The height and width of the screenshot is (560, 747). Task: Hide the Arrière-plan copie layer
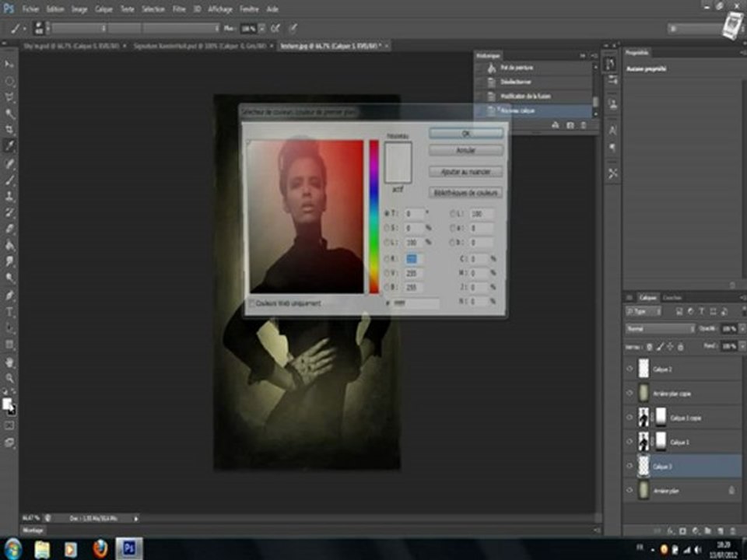click(630, 394)
